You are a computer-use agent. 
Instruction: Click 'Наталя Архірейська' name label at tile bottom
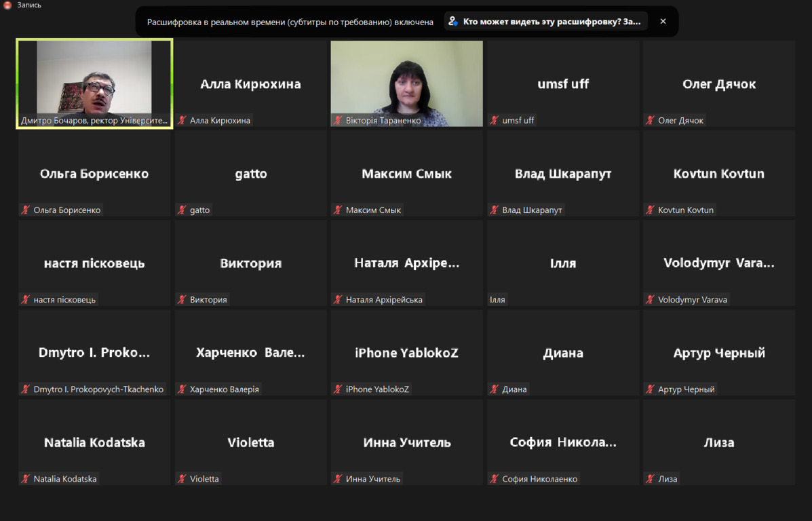coord(384,299)
